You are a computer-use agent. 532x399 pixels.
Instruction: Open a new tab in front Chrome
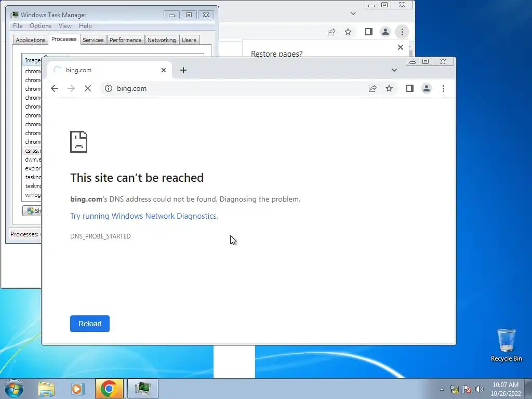pos(183,70)
